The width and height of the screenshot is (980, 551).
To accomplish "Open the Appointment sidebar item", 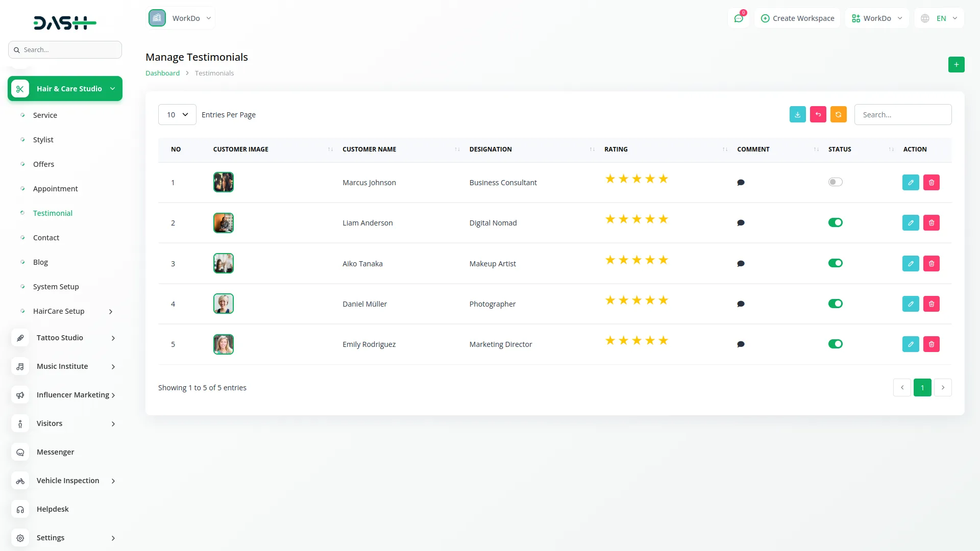I will point(55,189).
